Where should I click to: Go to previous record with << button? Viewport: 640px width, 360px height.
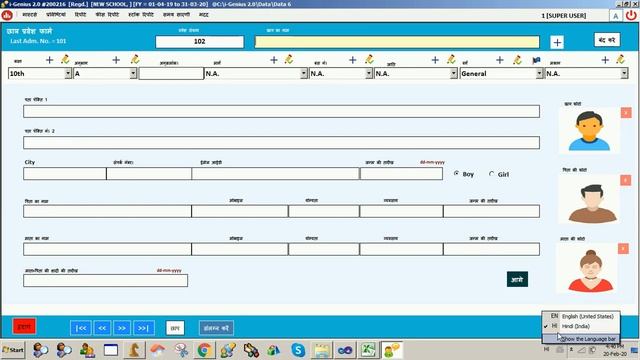point(102,328)
